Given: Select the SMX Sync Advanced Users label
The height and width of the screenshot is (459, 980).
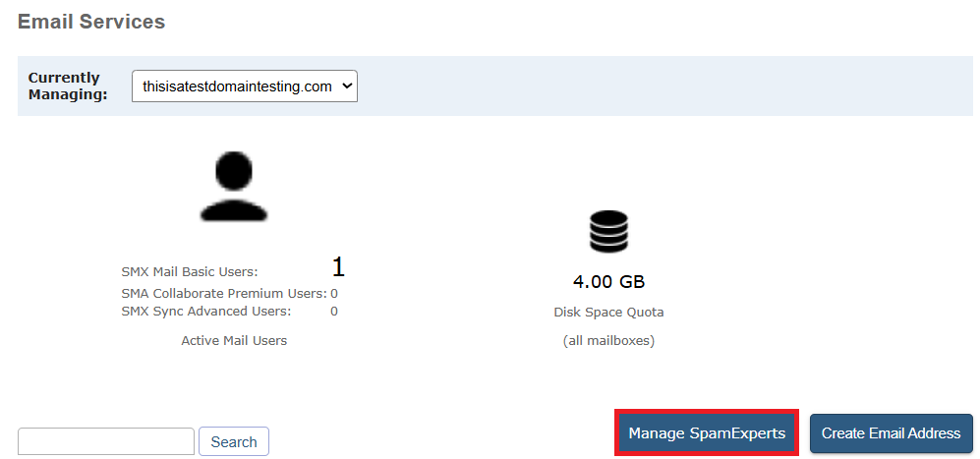Looking at the screenshot, I should click(x=206, y=312).
